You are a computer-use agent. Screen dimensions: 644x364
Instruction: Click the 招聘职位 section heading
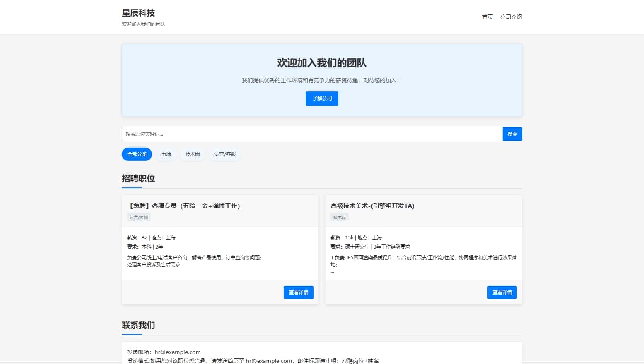[138, 178]
